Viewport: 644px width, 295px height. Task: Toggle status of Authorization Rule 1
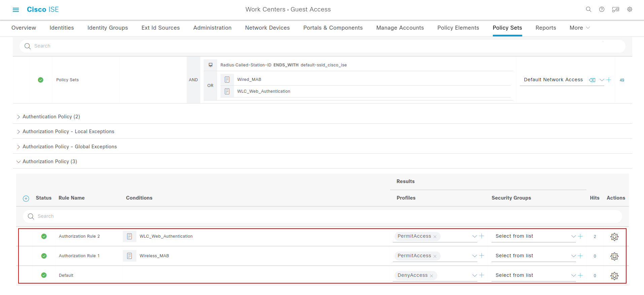[x=44, y=256]
